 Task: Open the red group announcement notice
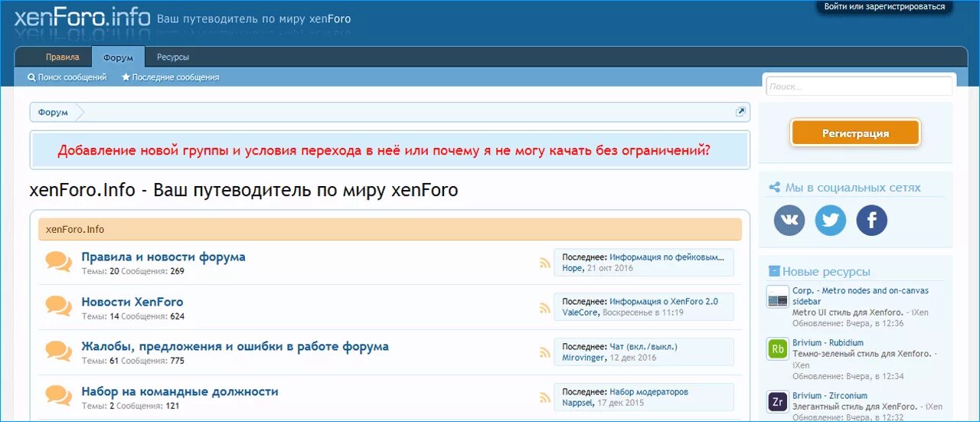(x=384, y=151)
